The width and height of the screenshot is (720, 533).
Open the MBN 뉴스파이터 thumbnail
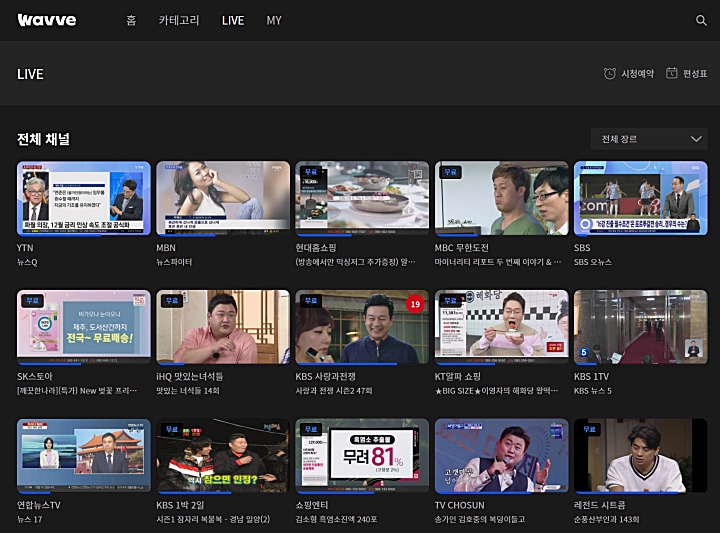223,198
